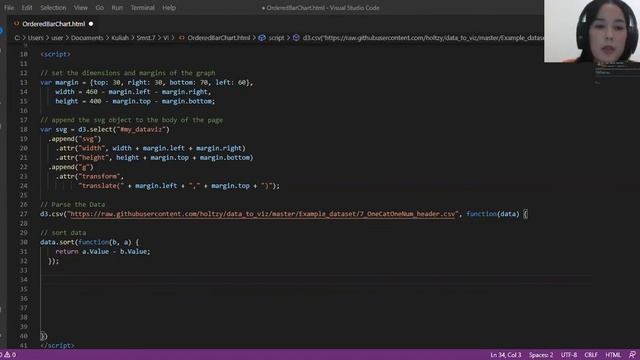Place cursor on empty line 34

point(316,280)
